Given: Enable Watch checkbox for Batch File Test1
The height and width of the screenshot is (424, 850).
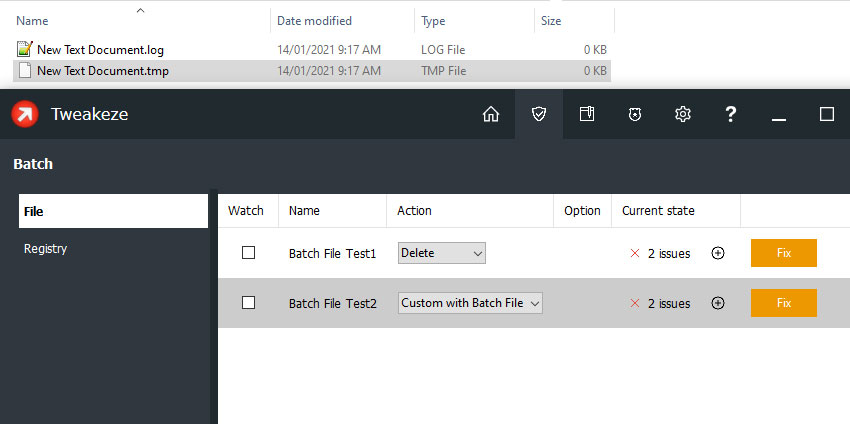Looking at the screenshot, I should pos(248,253).
